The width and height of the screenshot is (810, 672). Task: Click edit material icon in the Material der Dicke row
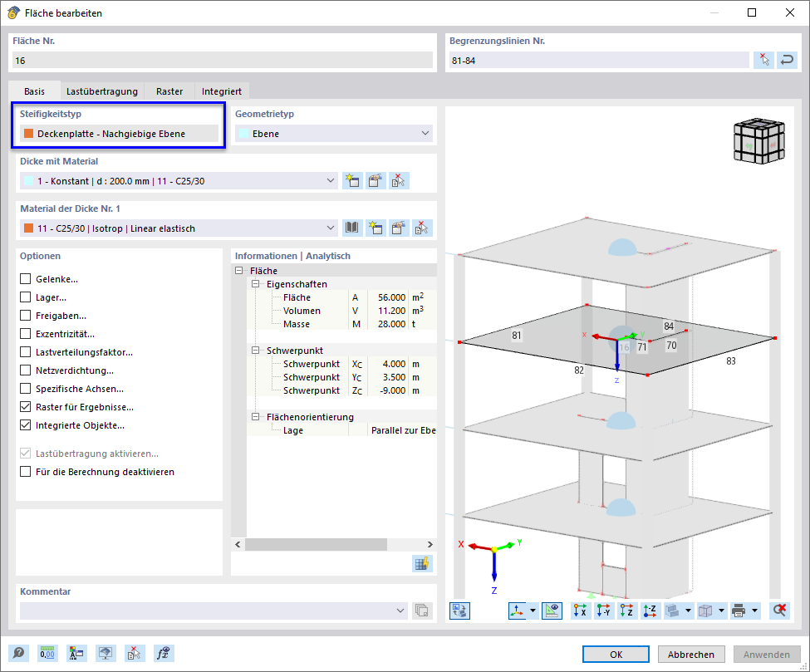coord(399,228)
